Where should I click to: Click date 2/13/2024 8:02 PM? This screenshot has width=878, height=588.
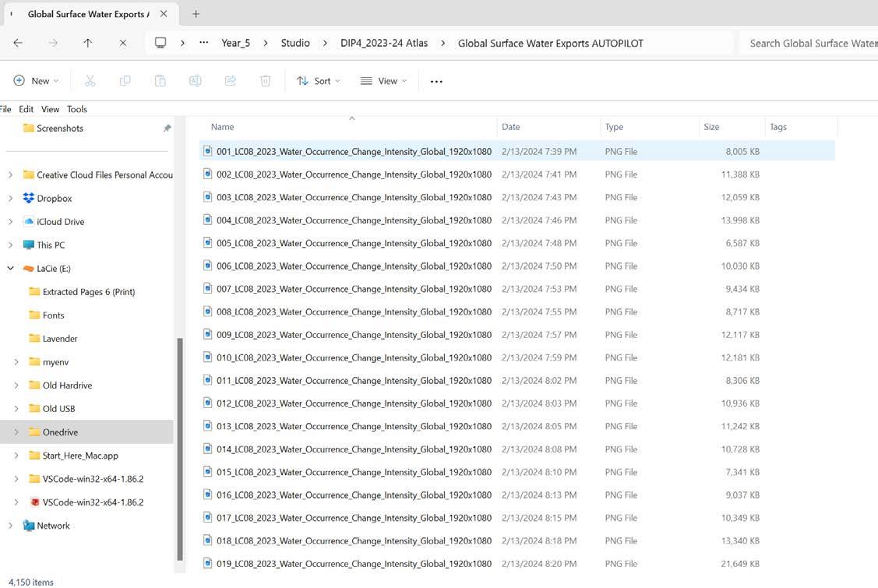538,380
